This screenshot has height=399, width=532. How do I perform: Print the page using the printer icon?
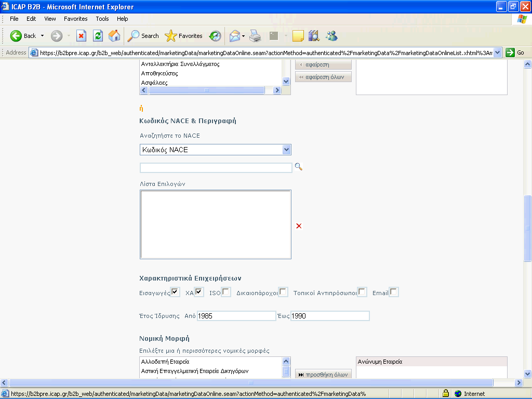(x=255, y=36)
